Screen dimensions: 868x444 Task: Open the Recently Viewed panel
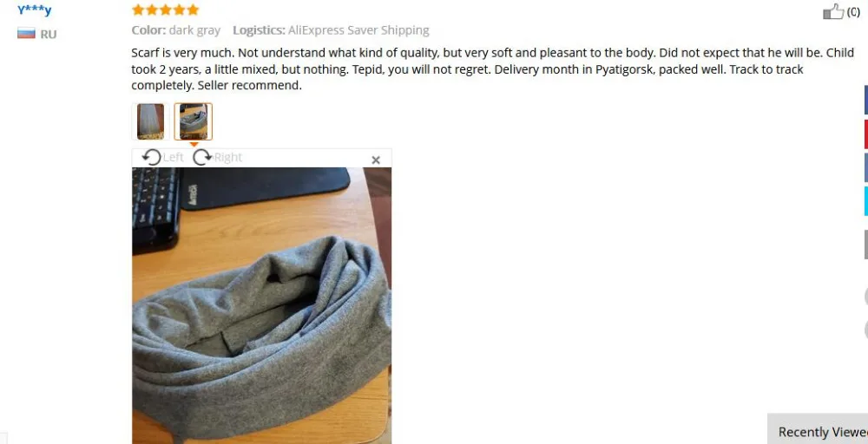pos(819,429)
